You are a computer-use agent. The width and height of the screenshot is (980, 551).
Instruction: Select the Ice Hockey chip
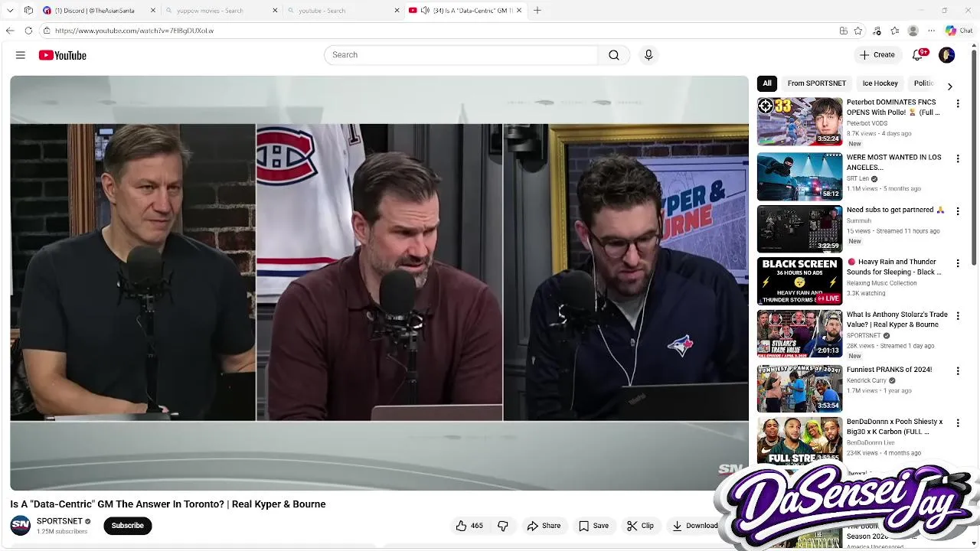tap(880, 83)
